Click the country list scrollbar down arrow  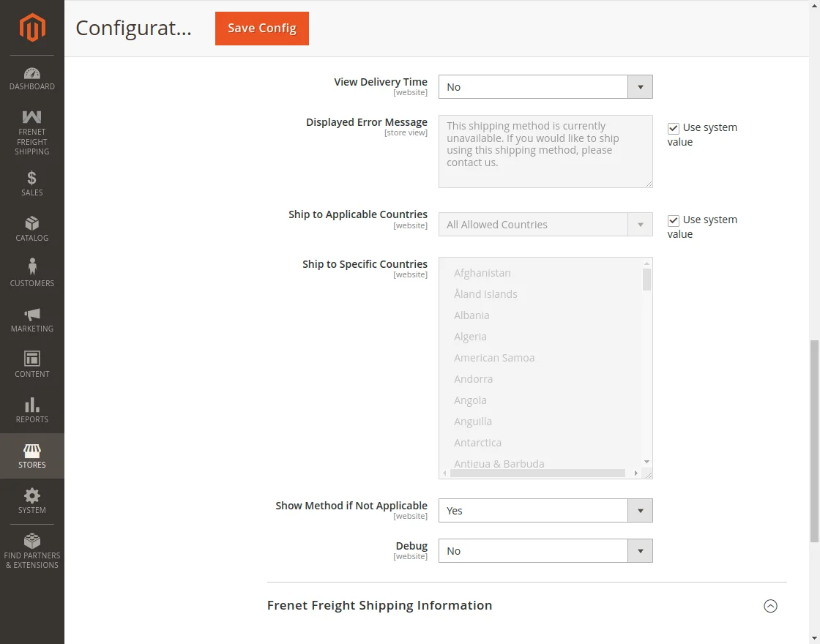(646, 461)
